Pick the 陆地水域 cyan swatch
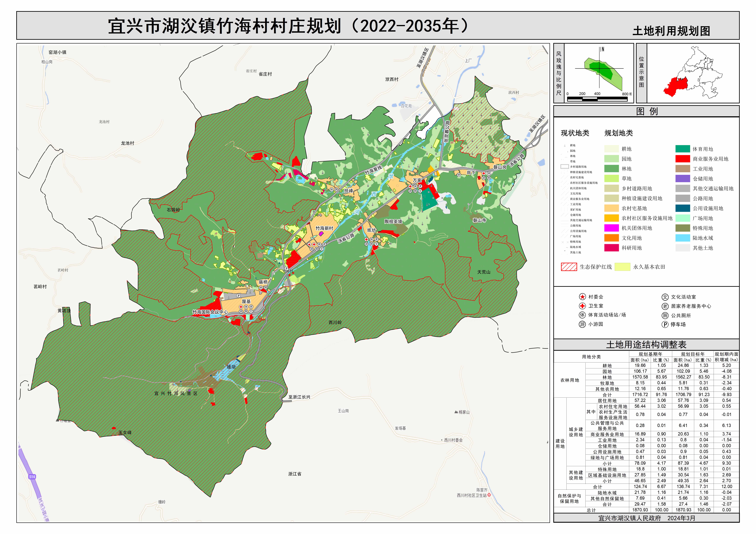 tap(683, 238)
